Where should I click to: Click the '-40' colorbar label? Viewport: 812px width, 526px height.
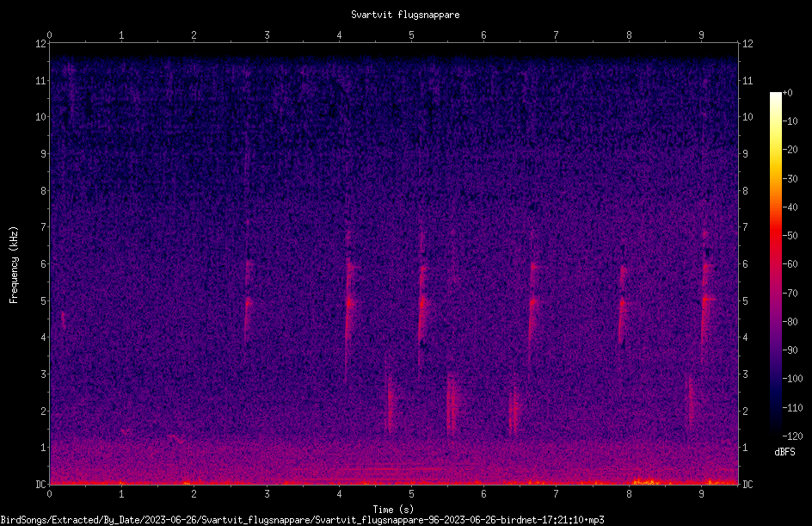click(x=790, y=207)
